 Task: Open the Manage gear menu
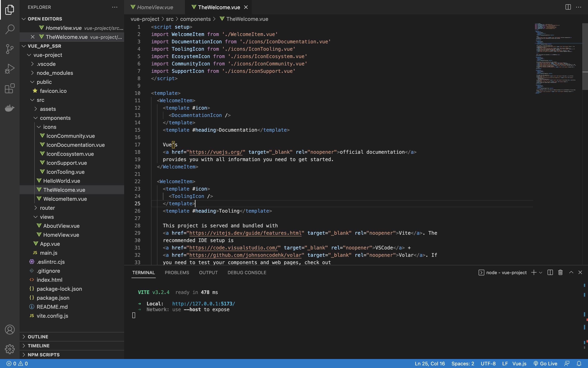coord(10,349)
